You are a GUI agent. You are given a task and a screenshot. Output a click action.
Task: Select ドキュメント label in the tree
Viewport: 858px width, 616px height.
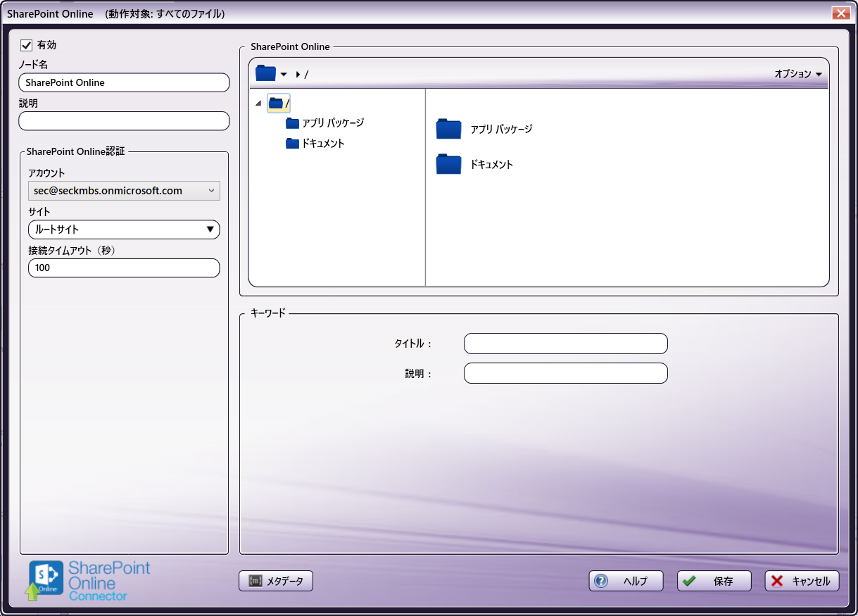tap(323, 144)
